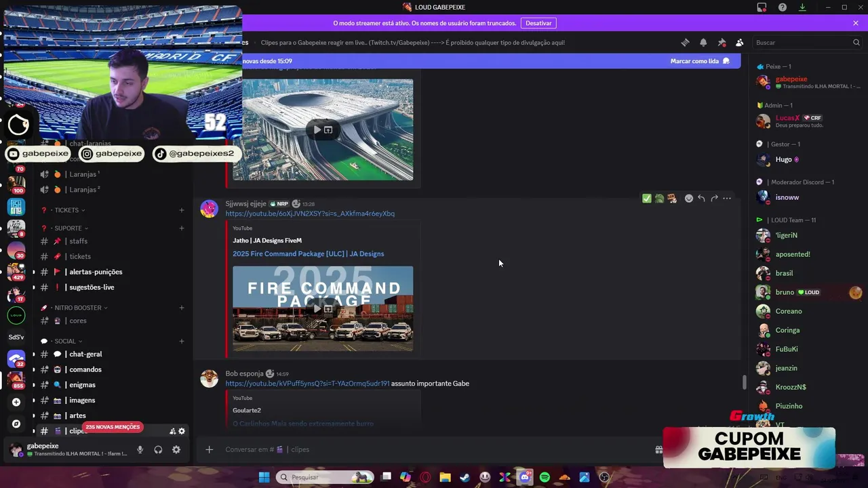Viewport: 868px width, 488px height.
Task: Open the alertas-punições channel
Action: click(113, 272)
